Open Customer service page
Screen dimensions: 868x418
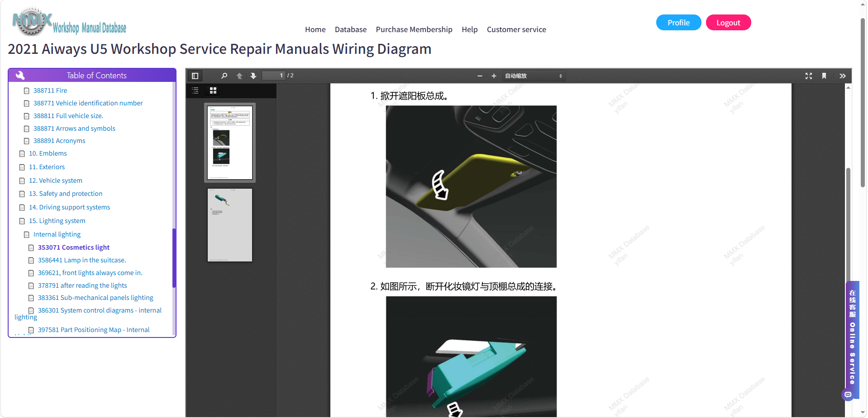point(516,29)
